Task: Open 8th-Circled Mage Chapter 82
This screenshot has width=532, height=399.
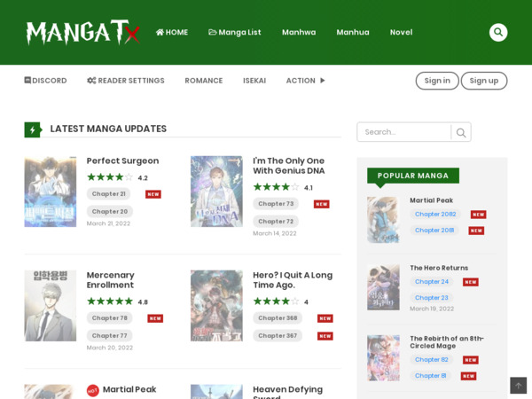Action: [x=432, y=360]
